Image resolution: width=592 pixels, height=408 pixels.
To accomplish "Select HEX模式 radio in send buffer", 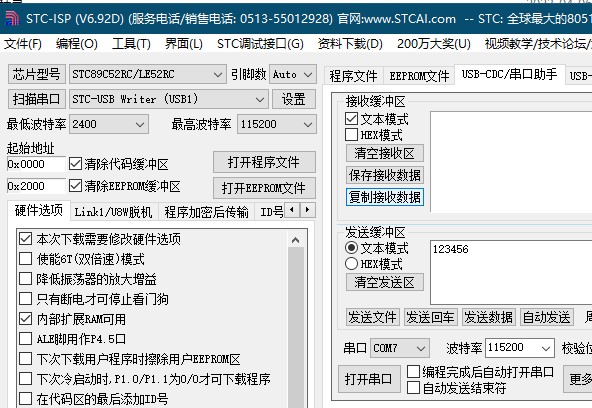I will pyautogui.click(x=351, y=263).
